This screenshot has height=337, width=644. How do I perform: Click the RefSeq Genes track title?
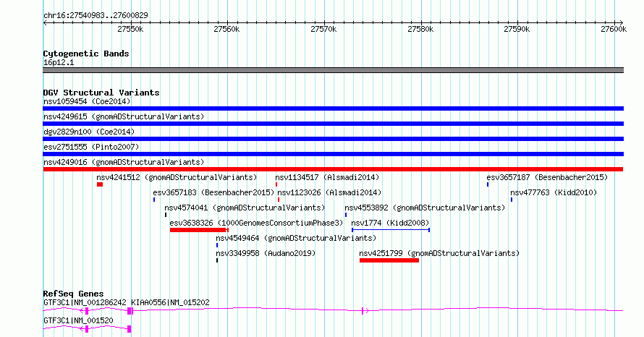coord(73,294)
